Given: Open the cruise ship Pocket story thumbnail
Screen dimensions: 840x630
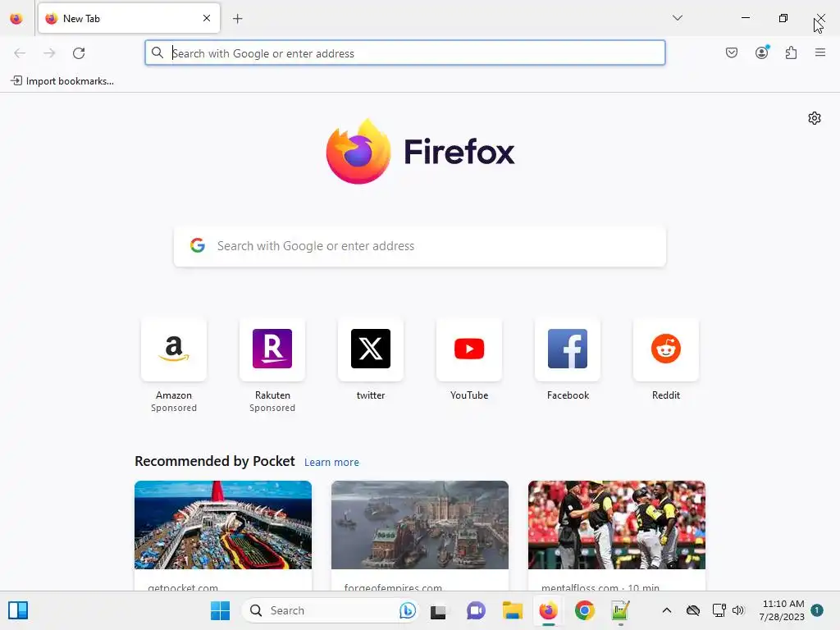Looking at the screenshot, I should coord(223,525).
